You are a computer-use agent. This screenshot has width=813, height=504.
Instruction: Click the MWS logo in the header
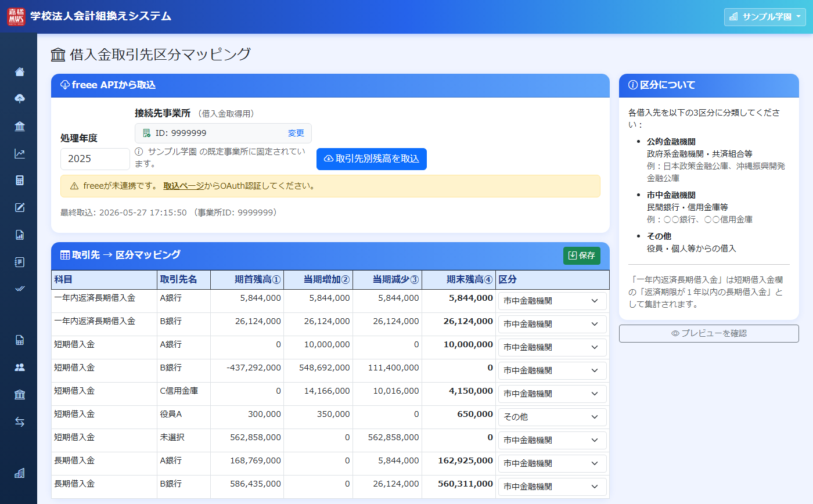[x=16, y=16]
